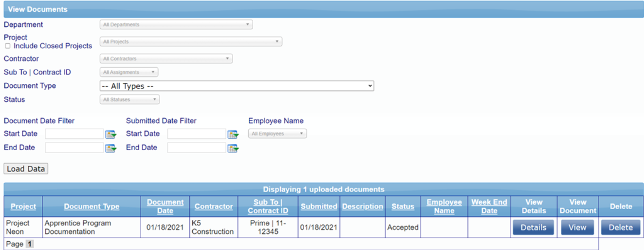
Task: Expand the All Departments dropdown
Action: click(x=176, y=24)
